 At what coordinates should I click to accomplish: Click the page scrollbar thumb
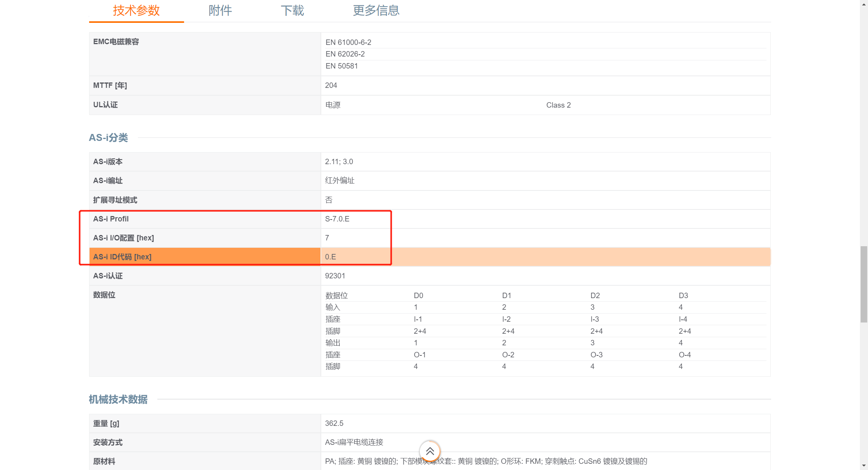coord(864,284)
